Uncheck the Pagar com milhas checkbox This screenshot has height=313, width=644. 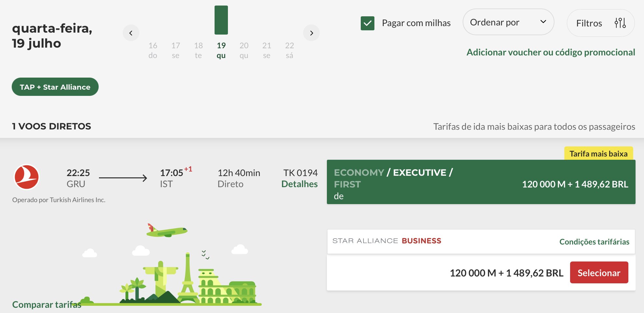coord(368,23)
